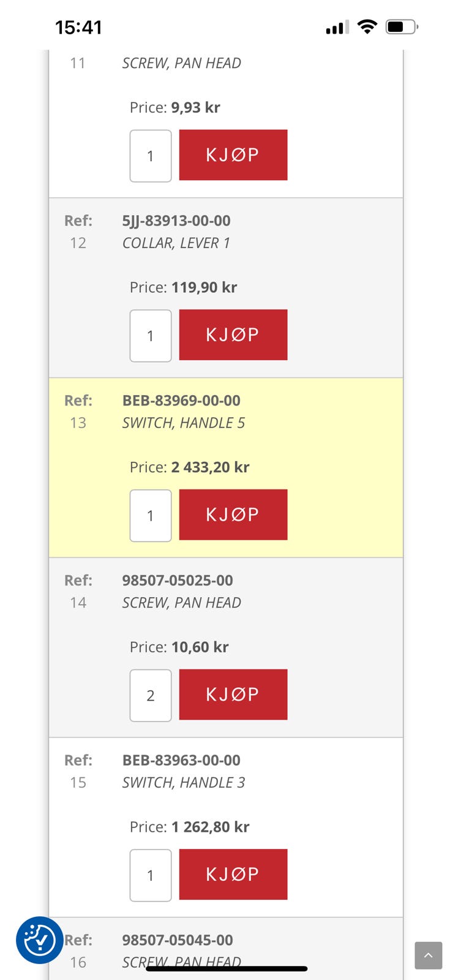Edit quantity field for 9,93 kr screw
The width and height of the screenshot is (453, 980).
151,156
